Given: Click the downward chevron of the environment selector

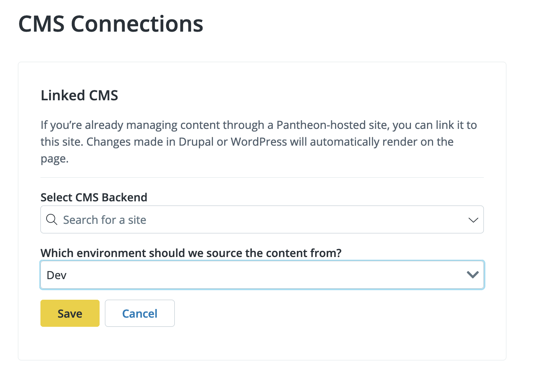Looking at the screenshot, I should (473, 275).
